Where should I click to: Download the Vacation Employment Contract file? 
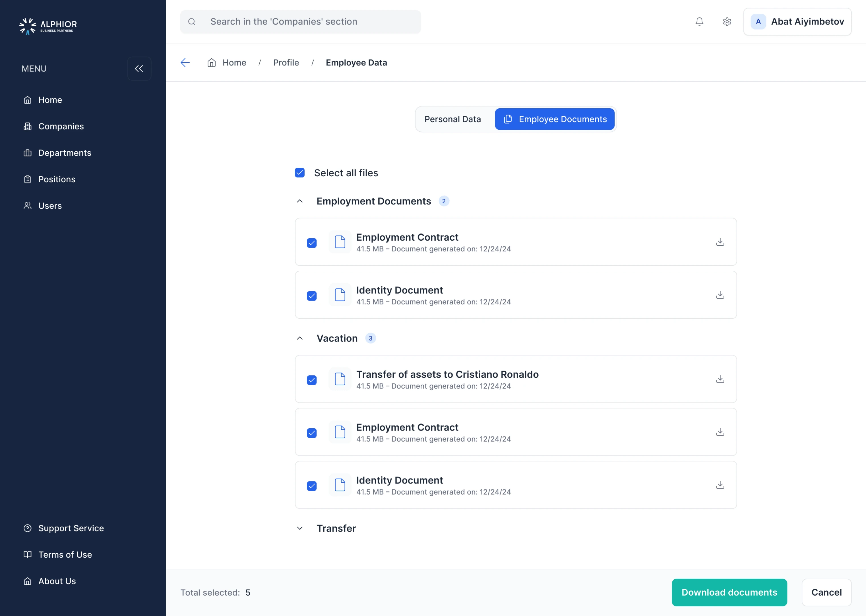click(720, 432)
